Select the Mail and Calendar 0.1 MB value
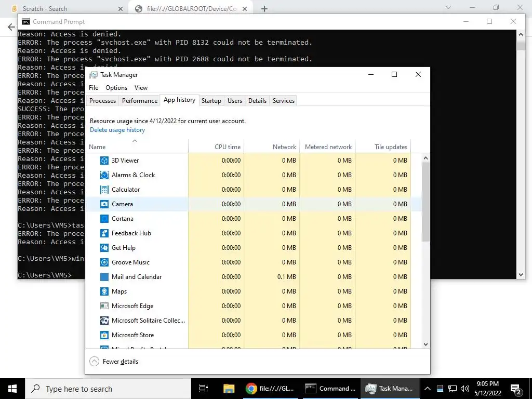The width and height of the screenshot is (532, 399). (x=286, y=277)
